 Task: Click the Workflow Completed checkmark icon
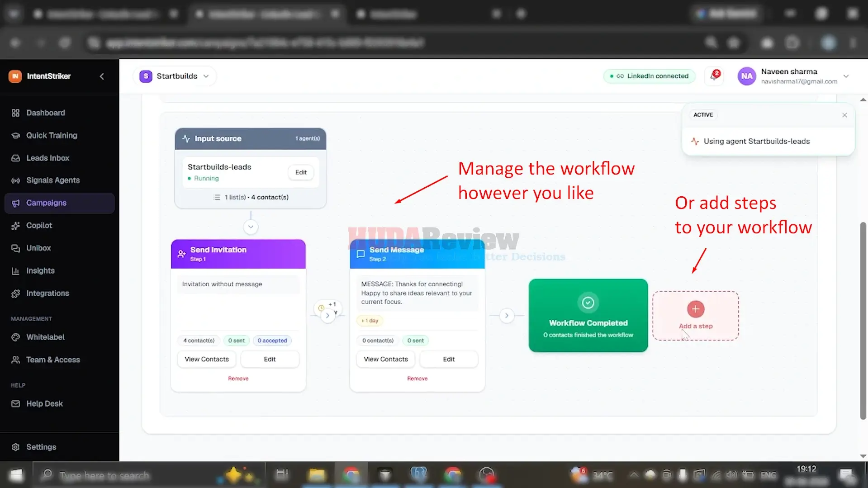pos(588,303)
